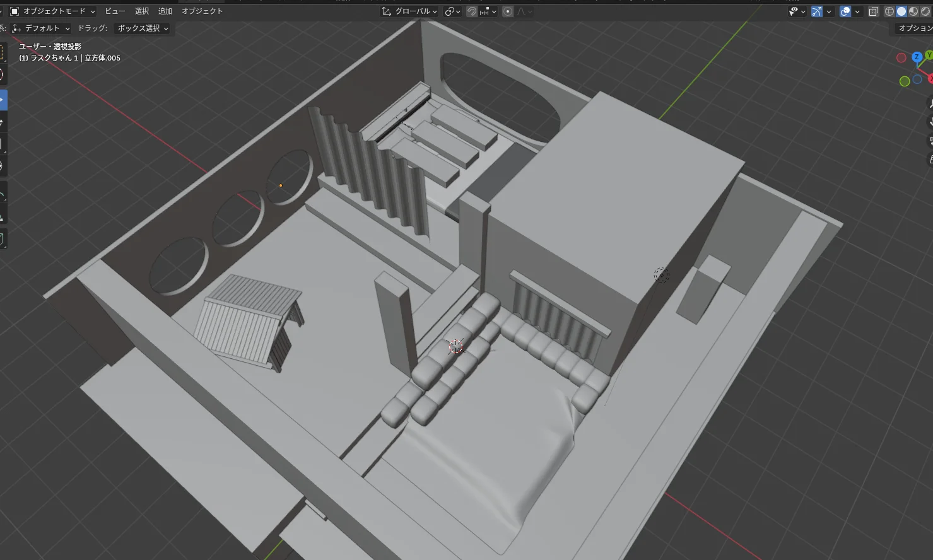Switch to material preview shading
The height and width of the screenshot is (560, 933).
click(x=913, y=11)
